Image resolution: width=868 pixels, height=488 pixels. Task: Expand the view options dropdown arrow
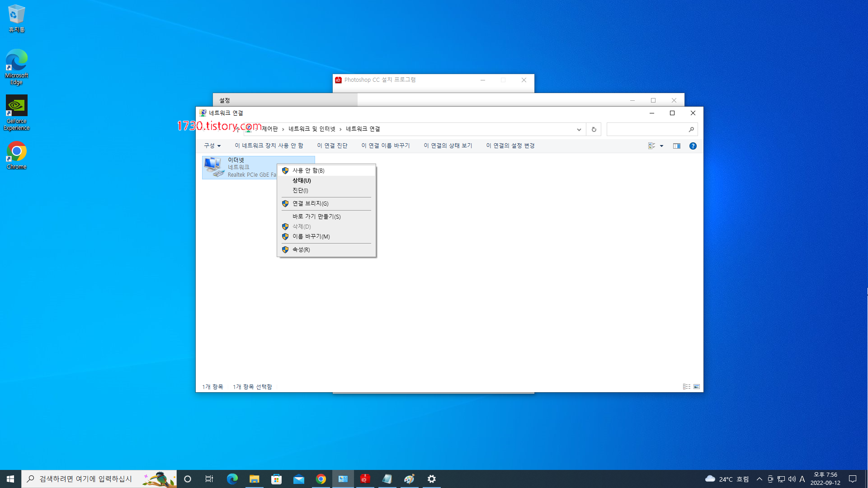(661, 146)
